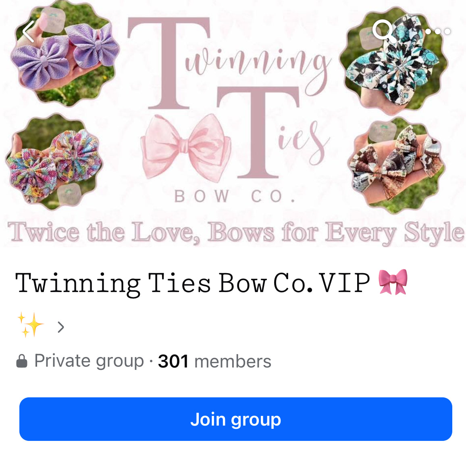Tap the Private group label

click(x=89, y=361)
